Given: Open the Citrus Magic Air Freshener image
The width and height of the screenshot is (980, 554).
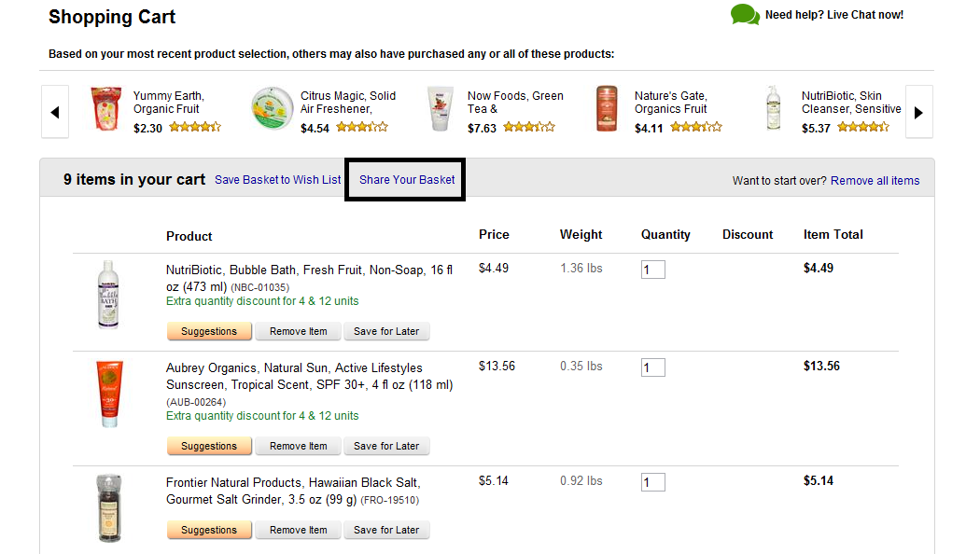Looking at the screenshot, I should [x=273, y=110].
